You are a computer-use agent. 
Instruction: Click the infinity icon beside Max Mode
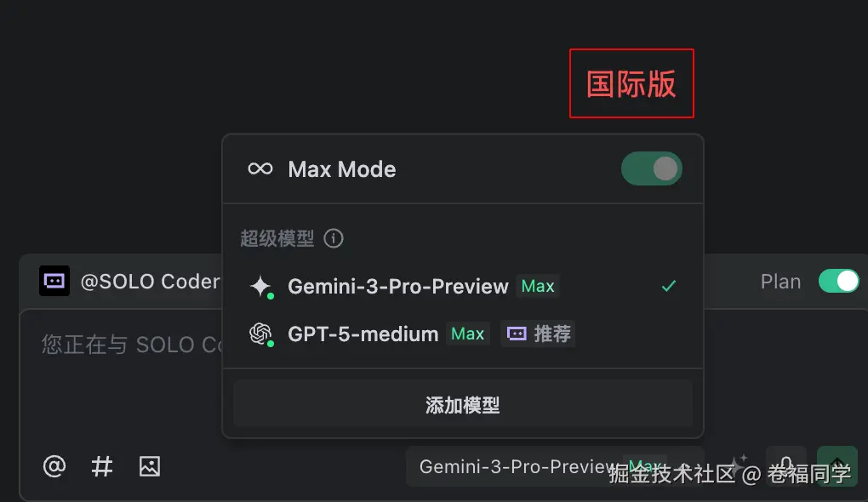click(260, 168)
